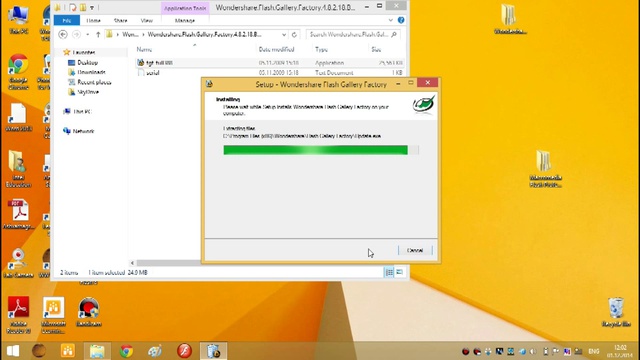Open the Recycle Bin desktop icon
The width and height of the screenshot is (640, 360).
[616, 312]
